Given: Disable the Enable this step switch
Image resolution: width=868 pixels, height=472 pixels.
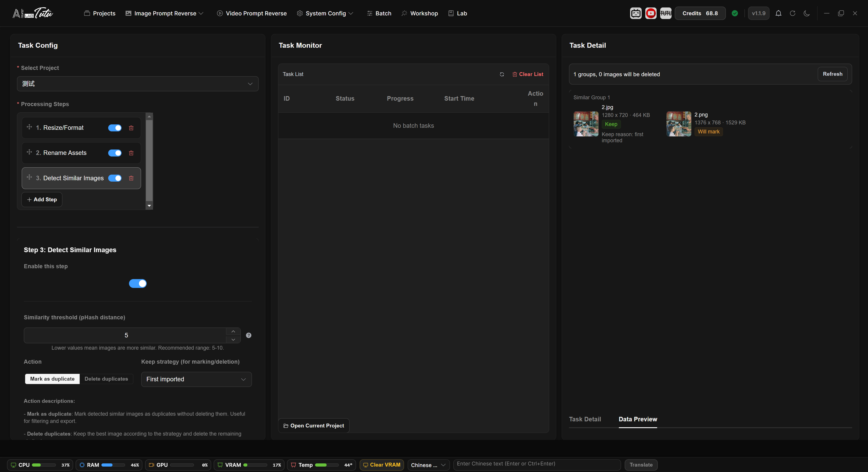Looking at the screenshot, I should [138, 283].
